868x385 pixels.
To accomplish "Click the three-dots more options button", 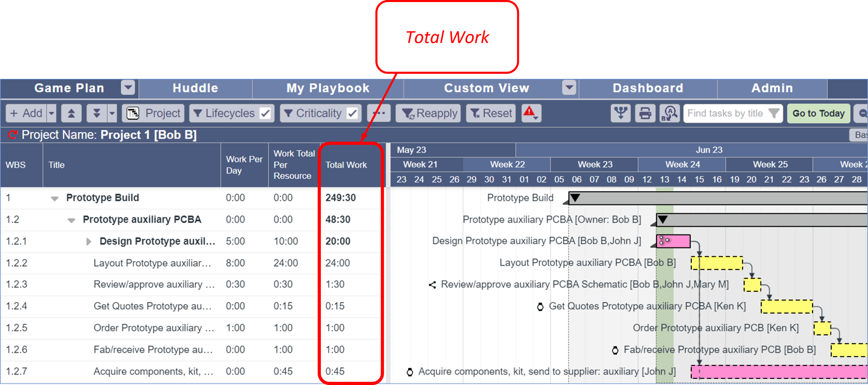I will [x=379, y=113].
